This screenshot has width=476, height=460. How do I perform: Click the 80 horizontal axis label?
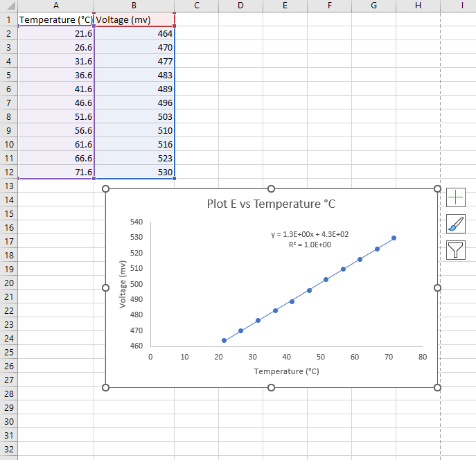pyautogui.click(x=423, y=357)
